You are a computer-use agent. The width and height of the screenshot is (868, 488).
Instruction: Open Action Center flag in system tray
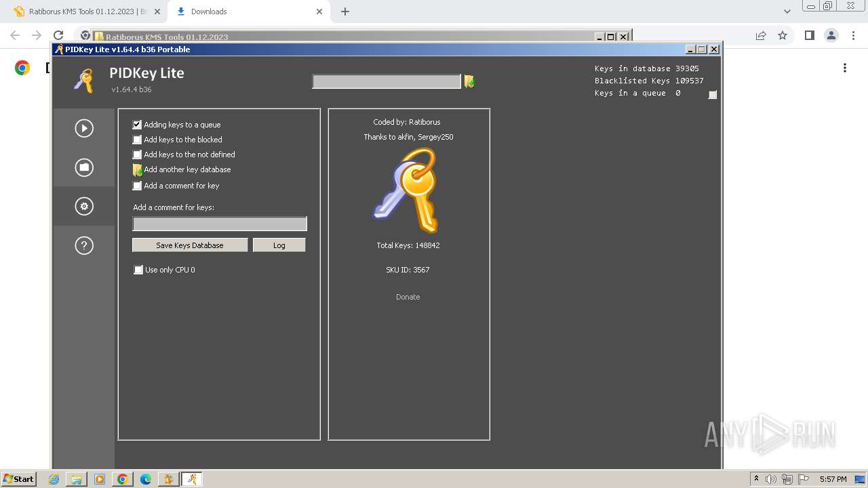click(x=803, y=479)
